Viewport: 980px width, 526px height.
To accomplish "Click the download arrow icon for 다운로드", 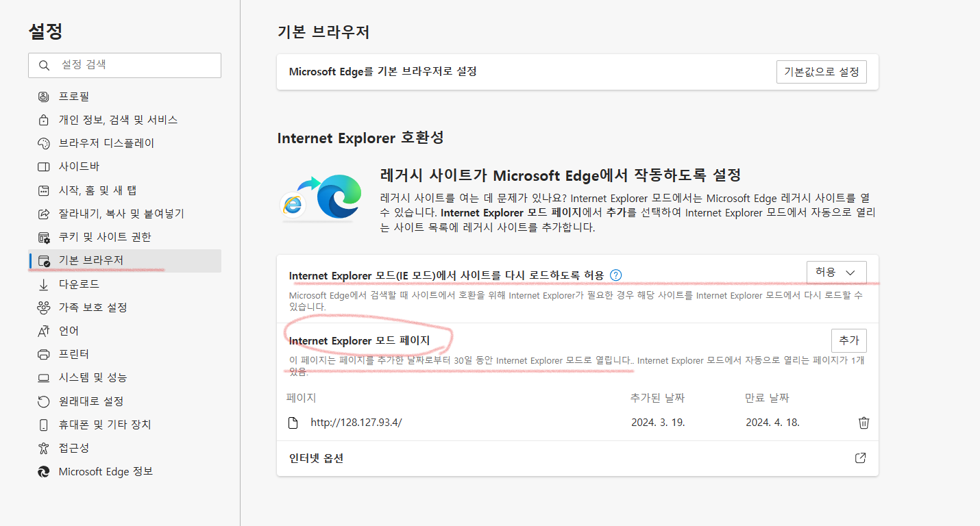I will click(x=44, y=284).
